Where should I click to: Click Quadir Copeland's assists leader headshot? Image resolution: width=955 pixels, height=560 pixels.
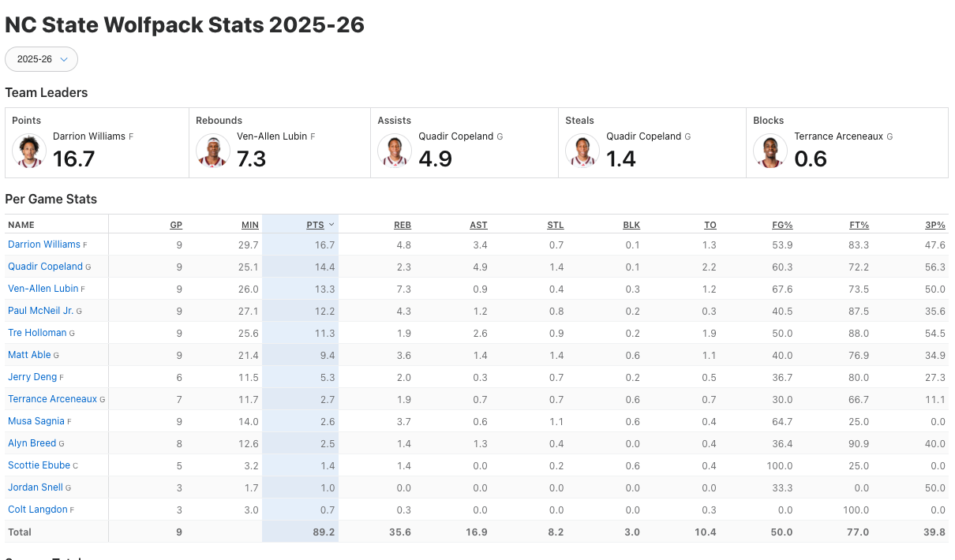(395, 151)
